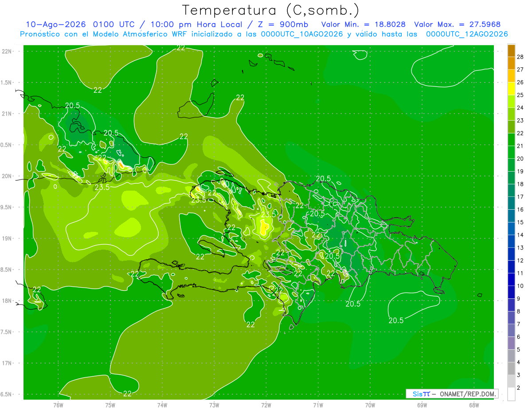
Task: Click the purple legend swatch between 5 and 6
Action: [511, 344]
